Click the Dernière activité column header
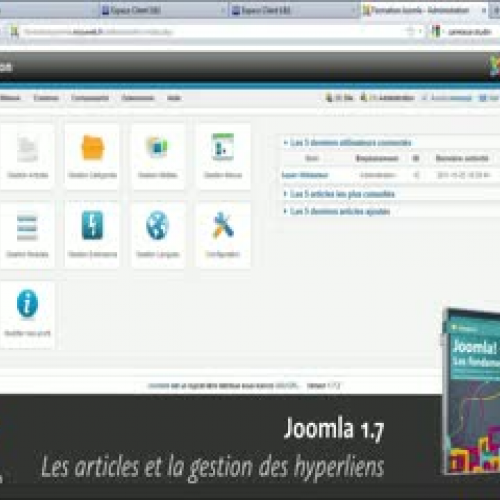 [462, 158]
